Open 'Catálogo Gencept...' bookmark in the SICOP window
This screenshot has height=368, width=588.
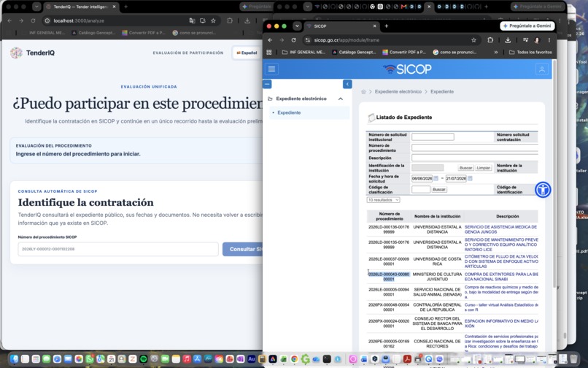[x=354, y=52]
